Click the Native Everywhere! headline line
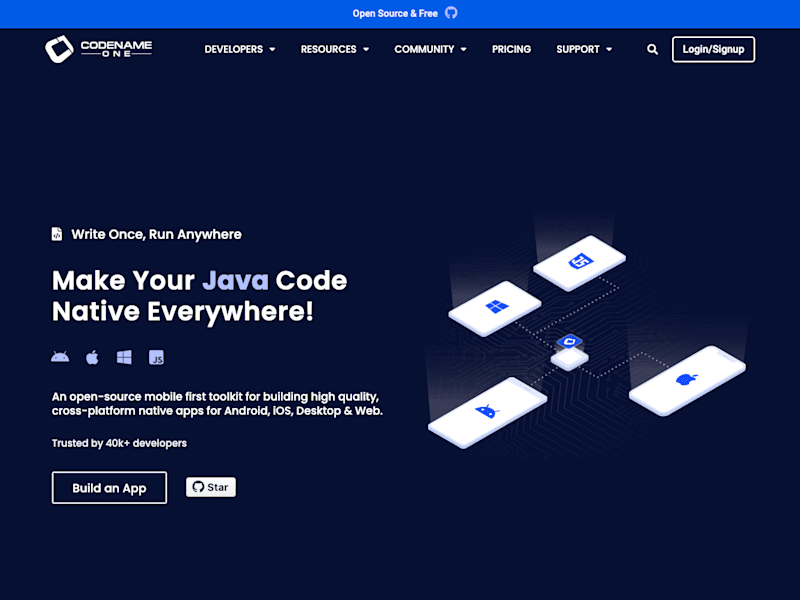 click(x=183, y=311)
